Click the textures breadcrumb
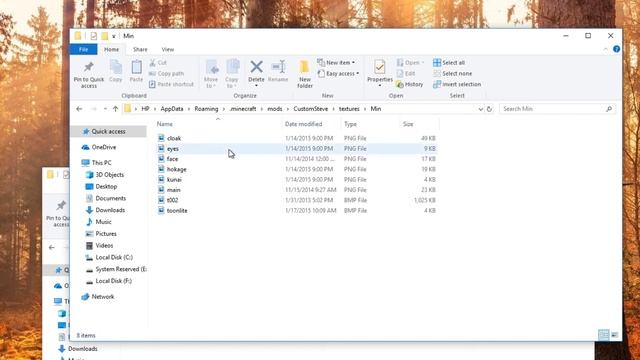 [x=349, y=109]
